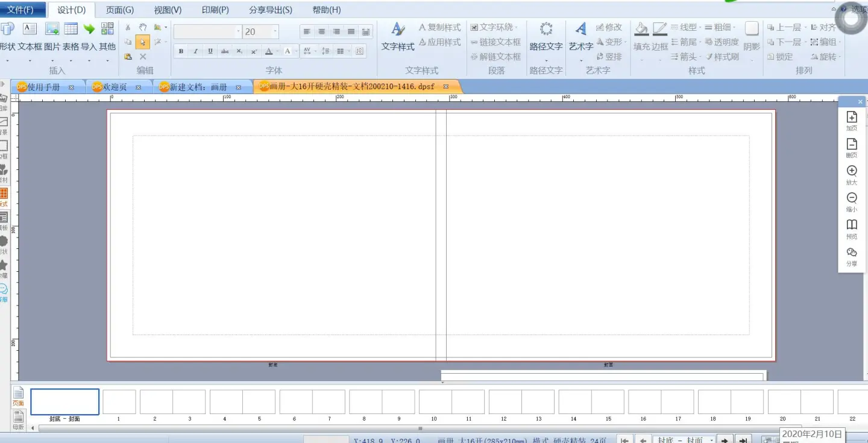Toggle underline formatting
The image size is (868, 443).
point(210,51)
